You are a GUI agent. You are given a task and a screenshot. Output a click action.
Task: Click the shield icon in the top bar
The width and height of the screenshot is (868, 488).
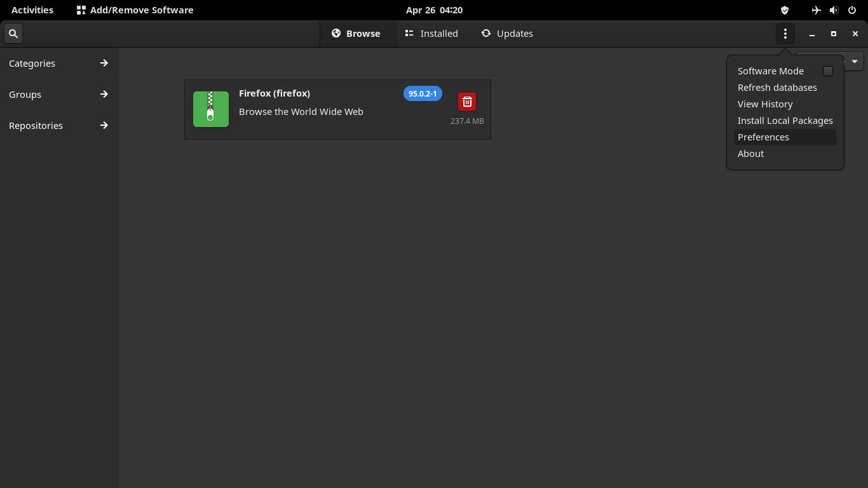(784, 10)
